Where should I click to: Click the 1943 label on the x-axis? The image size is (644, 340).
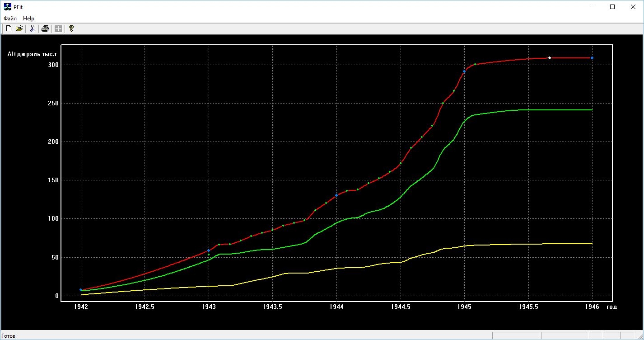coord(209,307)
